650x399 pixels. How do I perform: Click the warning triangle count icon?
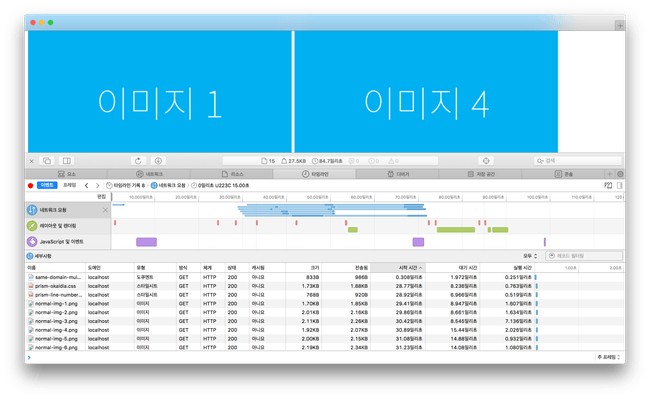pyautogui.click(x=393, y=161)
